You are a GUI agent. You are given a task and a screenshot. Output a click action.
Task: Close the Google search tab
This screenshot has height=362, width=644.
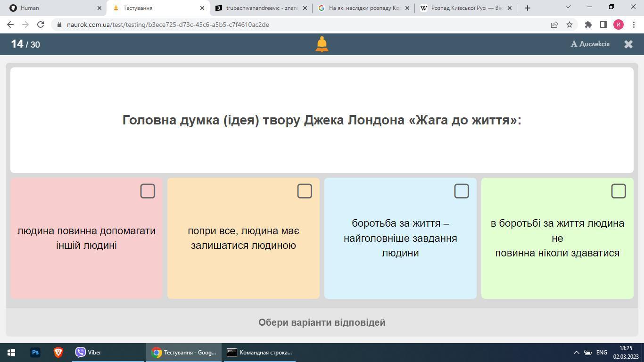click(x=407, y=8)
